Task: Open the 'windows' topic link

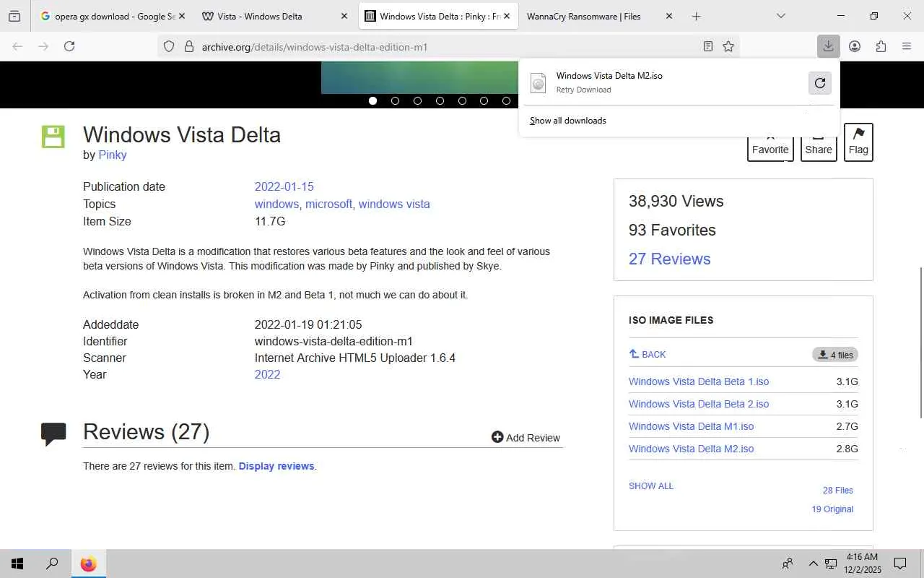Action: click(276, 204)
